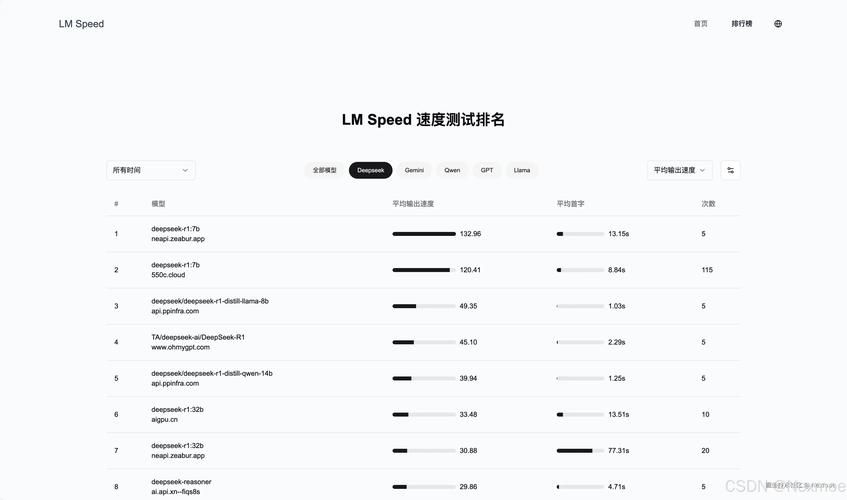The height and width of the screenshot is (500, 847).
Task: Click deepseek-r1:32b aigpu.cn model row
Action: 423,415
